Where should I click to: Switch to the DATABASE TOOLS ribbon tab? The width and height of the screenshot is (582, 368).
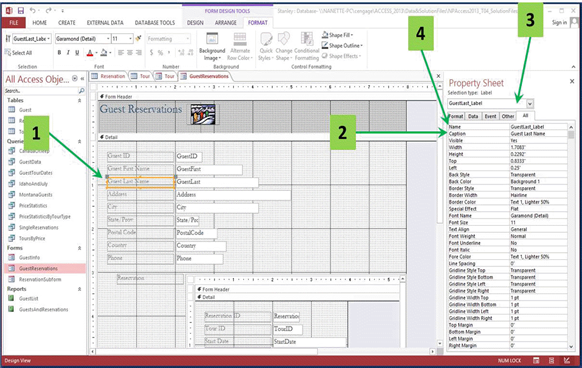tap(155, 23)
